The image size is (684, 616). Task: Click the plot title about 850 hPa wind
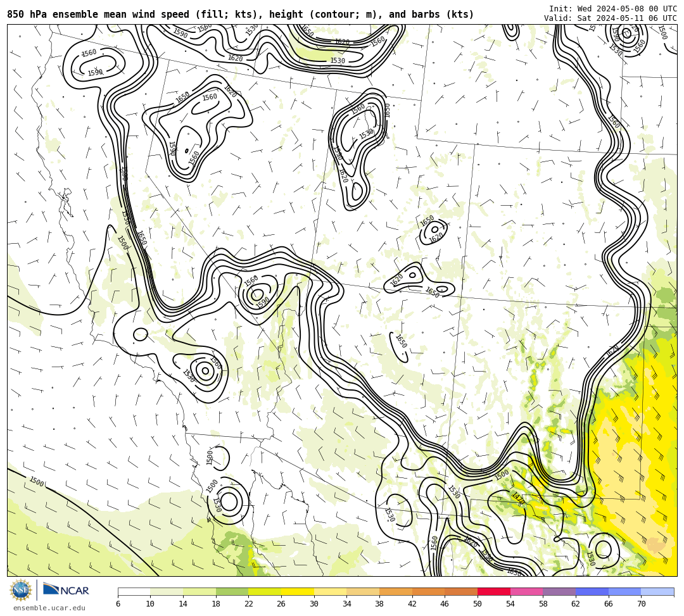click(241, 15)
